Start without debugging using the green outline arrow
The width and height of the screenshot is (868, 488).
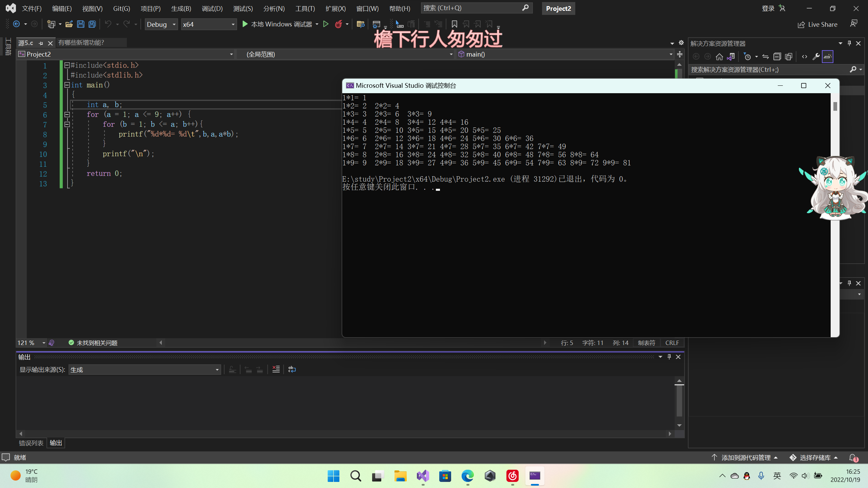(326, 24)
